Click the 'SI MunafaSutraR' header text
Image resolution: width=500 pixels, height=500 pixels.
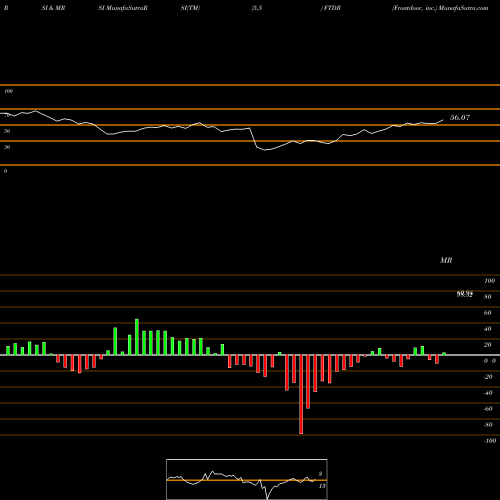(x=123, y=8)
